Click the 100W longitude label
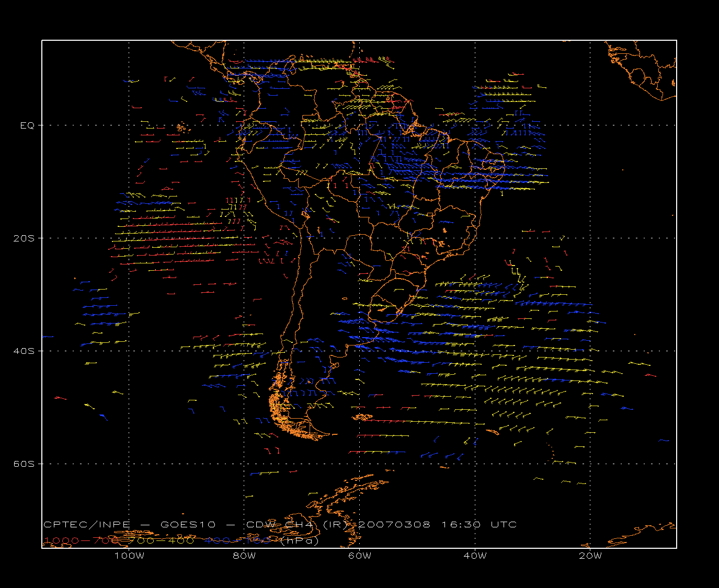The height and width of the screenshot is (588, 719). tap(129, 556)
